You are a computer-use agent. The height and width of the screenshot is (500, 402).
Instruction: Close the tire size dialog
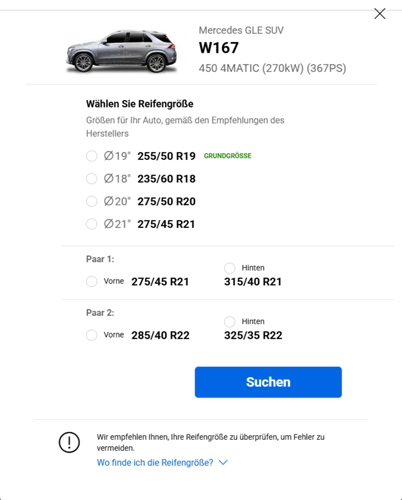pyautogui.click(x=380, y=14)
